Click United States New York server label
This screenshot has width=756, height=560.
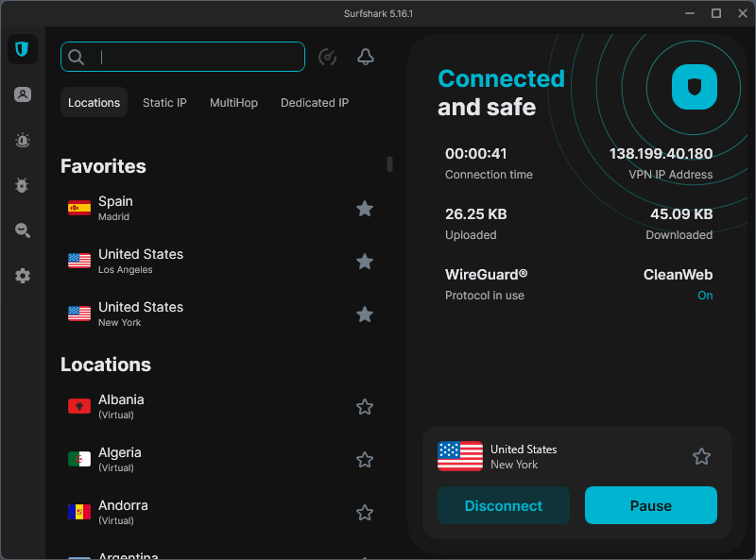pos(524,457)
